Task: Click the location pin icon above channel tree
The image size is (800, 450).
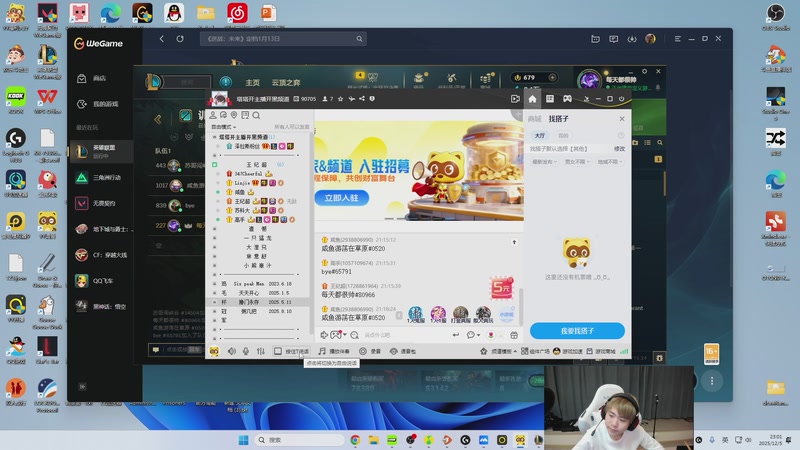Action: click(x=234, y=115)
